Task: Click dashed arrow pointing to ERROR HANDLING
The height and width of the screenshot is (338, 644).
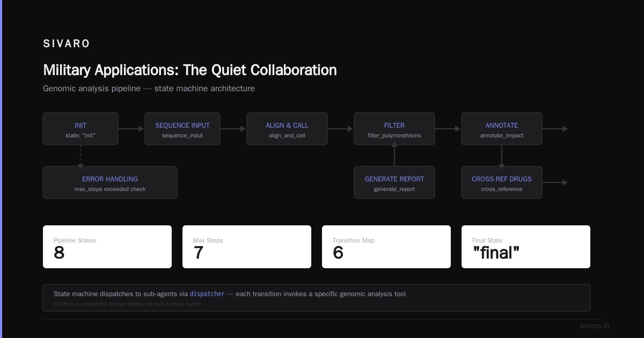Action: (80, 156)
